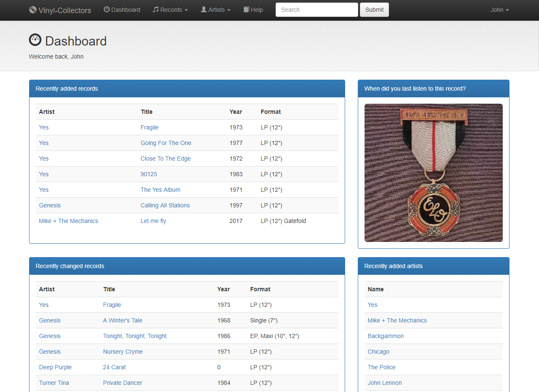Open Deep Purple artist link
This screenshot has width=539, height=392.
pyautogui.click(x=55, y=367)
